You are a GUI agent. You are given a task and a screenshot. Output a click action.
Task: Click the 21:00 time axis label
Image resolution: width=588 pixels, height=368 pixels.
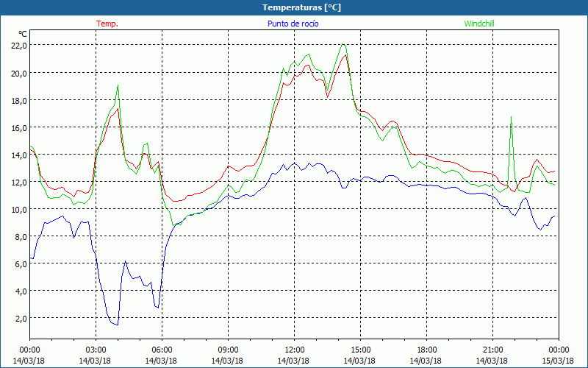(492, 350)
